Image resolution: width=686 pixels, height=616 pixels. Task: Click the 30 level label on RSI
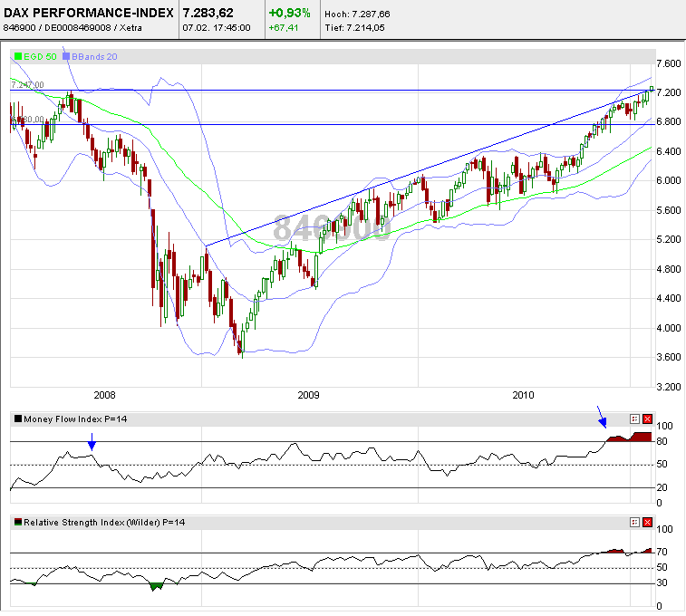tap(662, 582)
